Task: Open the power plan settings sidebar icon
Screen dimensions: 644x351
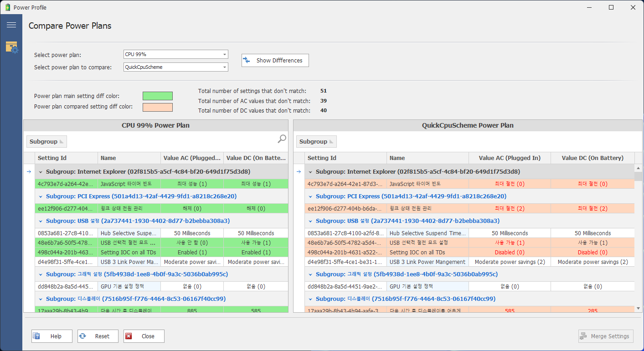Action: coord(11,47)
